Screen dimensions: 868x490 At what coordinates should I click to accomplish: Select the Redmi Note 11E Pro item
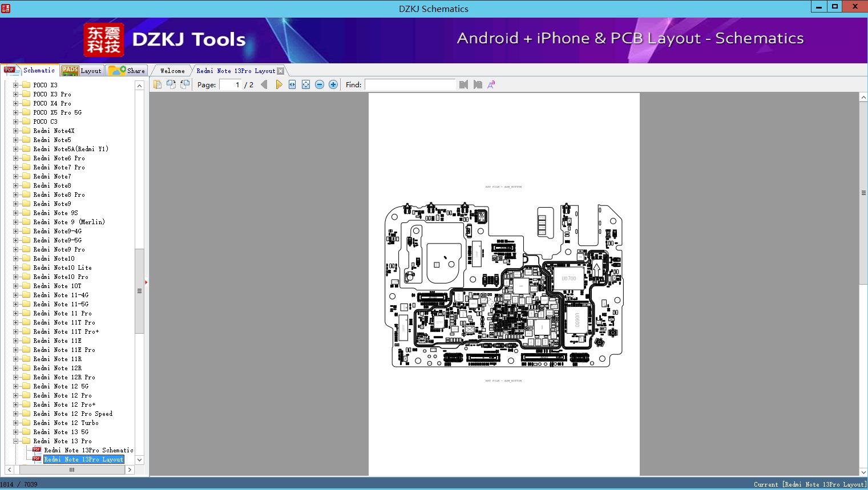coord(64,350)
